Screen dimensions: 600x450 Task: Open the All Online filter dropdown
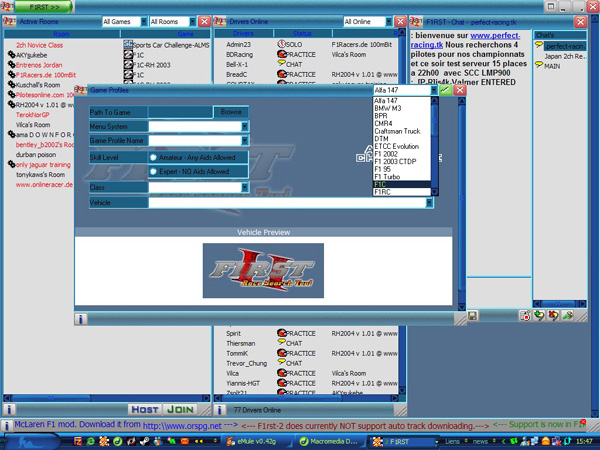(389, 21)
